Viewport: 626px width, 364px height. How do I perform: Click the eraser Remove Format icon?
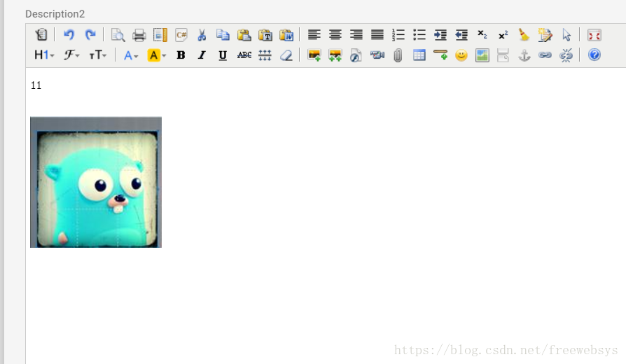tap(286, 55)
